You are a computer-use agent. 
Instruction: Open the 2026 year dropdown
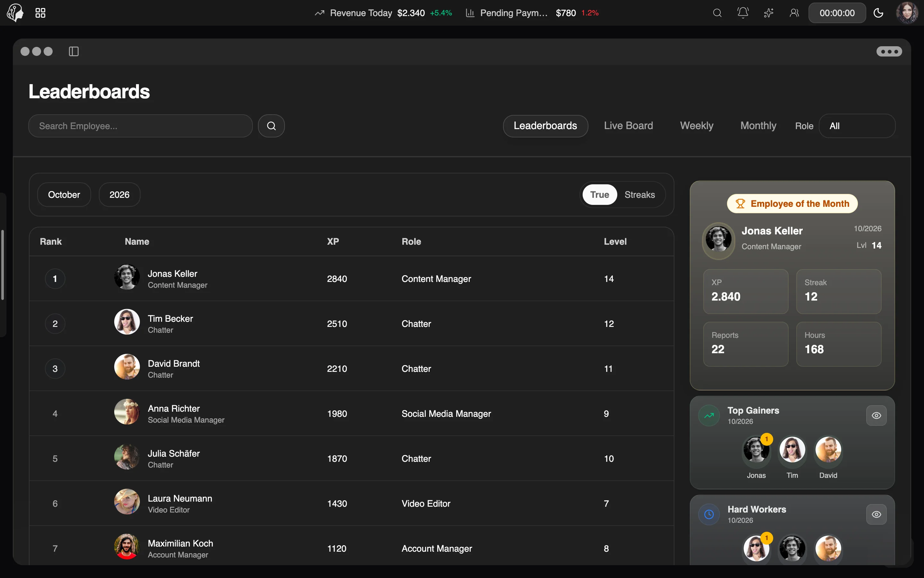(119, 195)
